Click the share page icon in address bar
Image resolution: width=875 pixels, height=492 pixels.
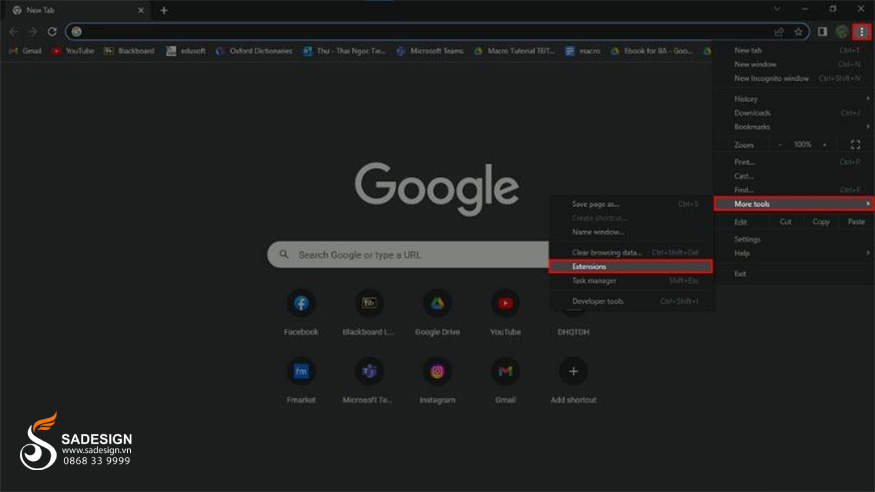(x=778, y=32)
